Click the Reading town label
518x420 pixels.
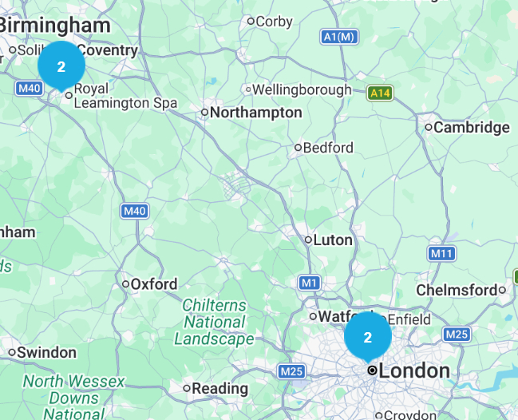click(220, 389)
